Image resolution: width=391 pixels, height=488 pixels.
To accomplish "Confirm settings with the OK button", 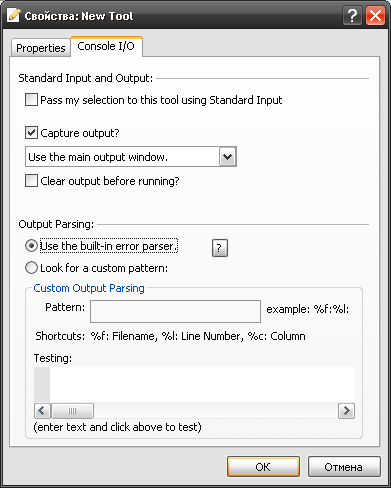I will [x=263, y=467].
